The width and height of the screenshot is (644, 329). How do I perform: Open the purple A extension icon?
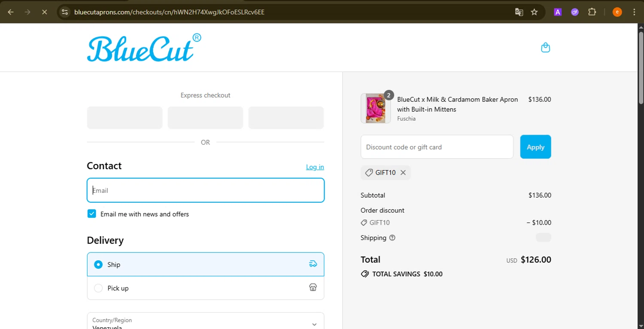click(x=558, y=12)
